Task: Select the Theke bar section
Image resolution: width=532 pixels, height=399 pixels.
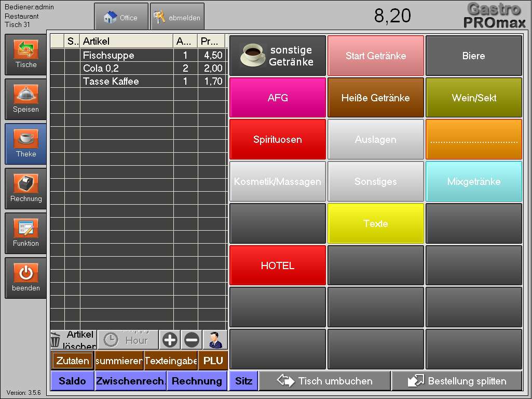Action: [26, 144]
